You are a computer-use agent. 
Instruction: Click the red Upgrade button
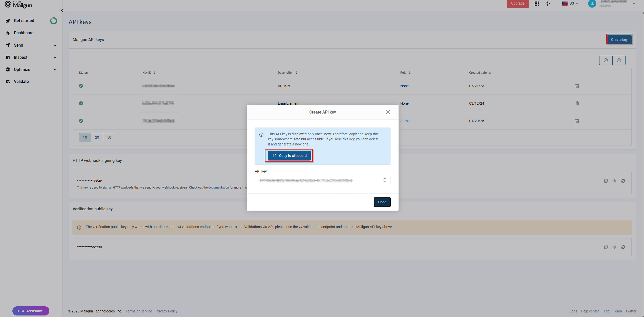pyautogui.click(x=517, y=4)
